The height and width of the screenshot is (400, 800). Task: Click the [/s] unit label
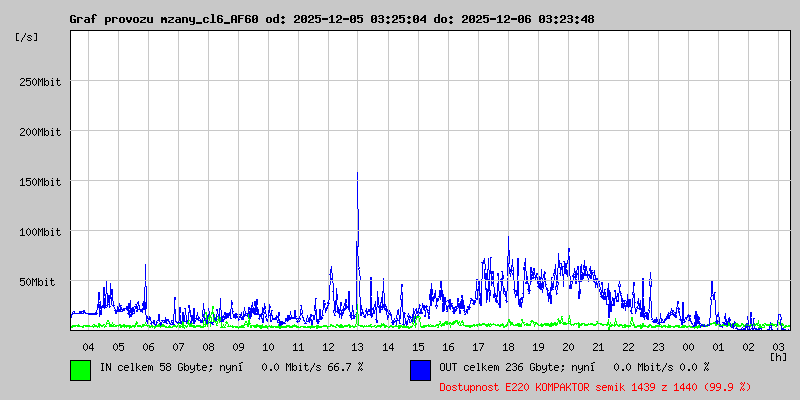coord(27,37)
